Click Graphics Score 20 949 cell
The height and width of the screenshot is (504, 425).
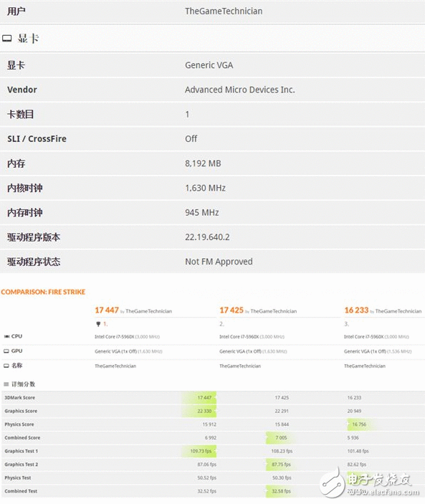tap(354, 411)
